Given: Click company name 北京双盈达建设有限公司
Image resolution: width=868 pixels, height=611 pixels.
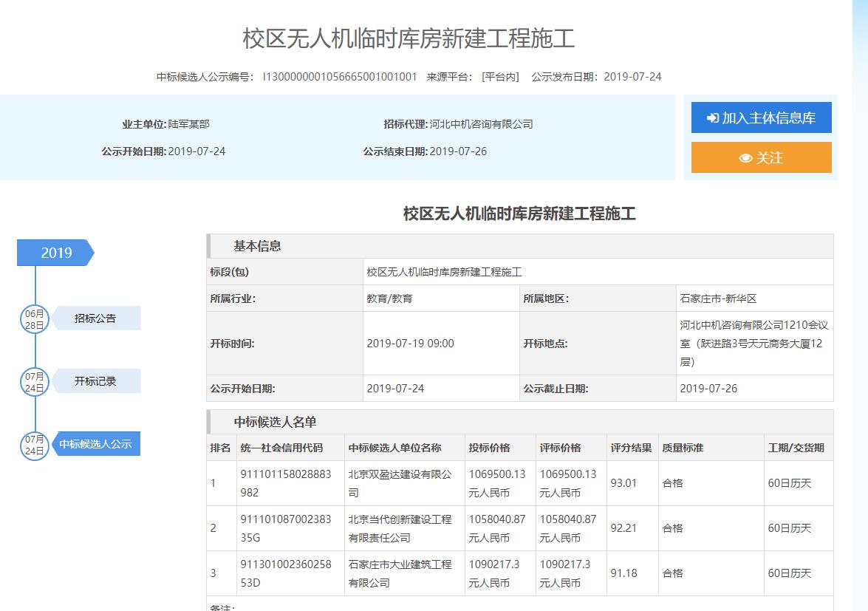Looking at the screenshot, I should pos(399,482).
